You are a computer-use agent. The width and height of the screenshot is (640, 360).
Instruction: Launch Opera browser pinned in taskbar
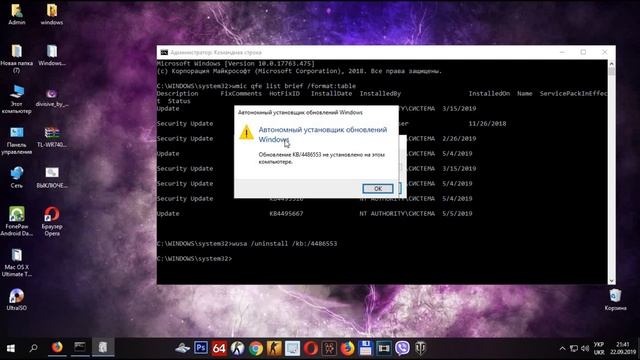coord(311,349)
